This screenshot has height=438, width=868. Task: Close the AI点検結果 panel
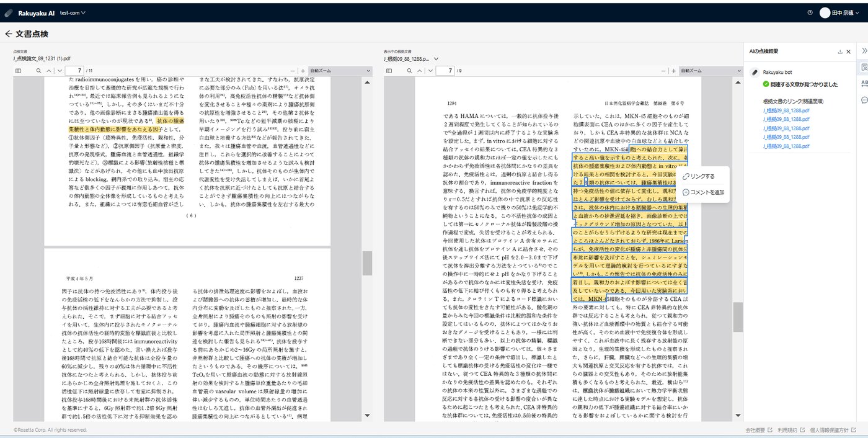click(x=849, y=51)
